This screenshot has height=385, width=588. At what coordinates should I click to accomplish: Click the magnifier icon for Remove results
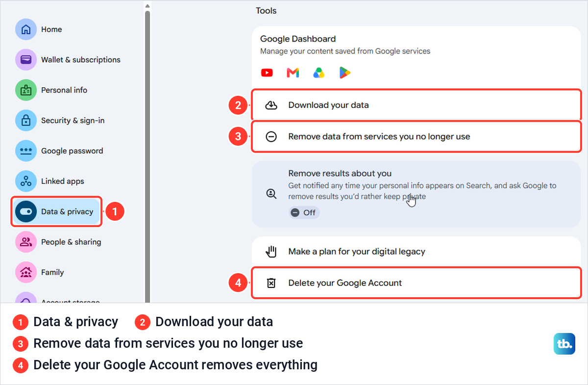coord(271,194)
